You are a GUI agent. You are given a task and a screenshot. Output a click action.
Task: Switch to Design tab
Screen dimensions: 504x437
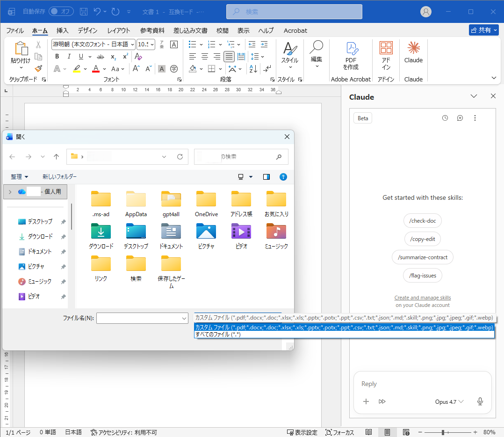87,30
